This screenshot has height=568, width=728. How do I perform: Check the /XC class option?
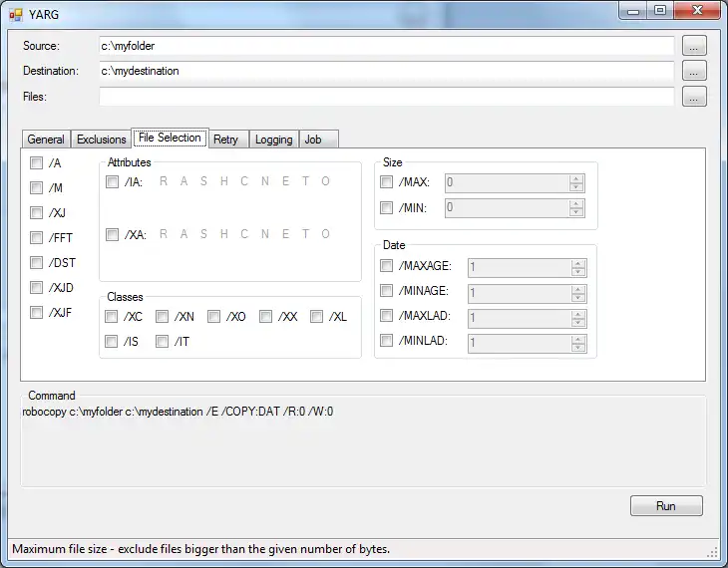click(111, 317)
